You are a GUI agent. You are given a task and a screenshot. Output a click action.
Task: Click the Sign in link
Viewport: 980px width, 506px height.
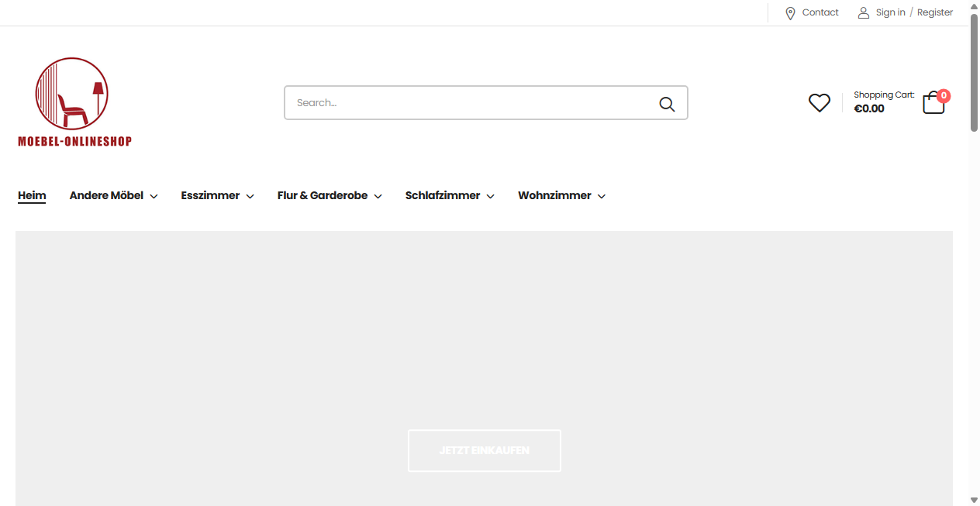click(x=890, y=12)
